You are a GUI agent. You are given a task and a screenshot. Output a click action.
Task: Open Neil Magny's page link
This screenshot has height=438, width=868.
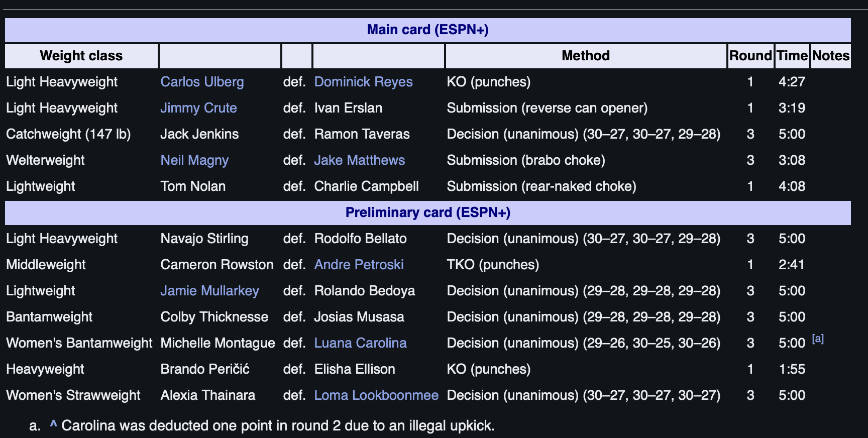pyautogui.click(x=194, y=160)
